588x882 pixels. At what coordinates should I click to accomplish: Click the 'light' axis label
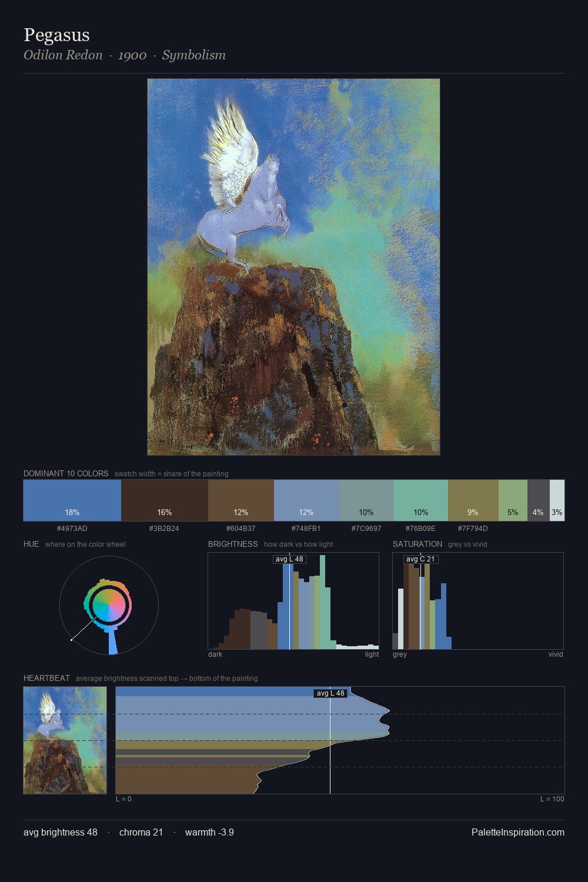tap(372, 654)
